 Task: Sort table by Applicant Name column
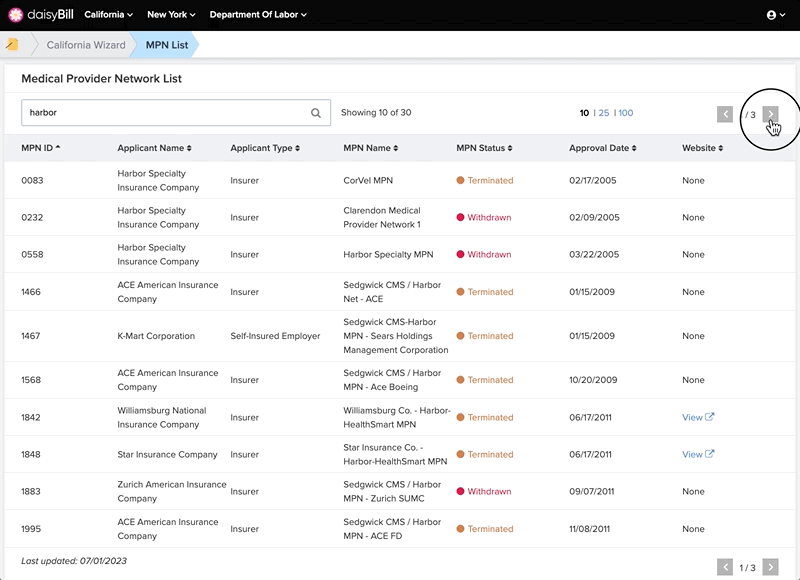155,148
